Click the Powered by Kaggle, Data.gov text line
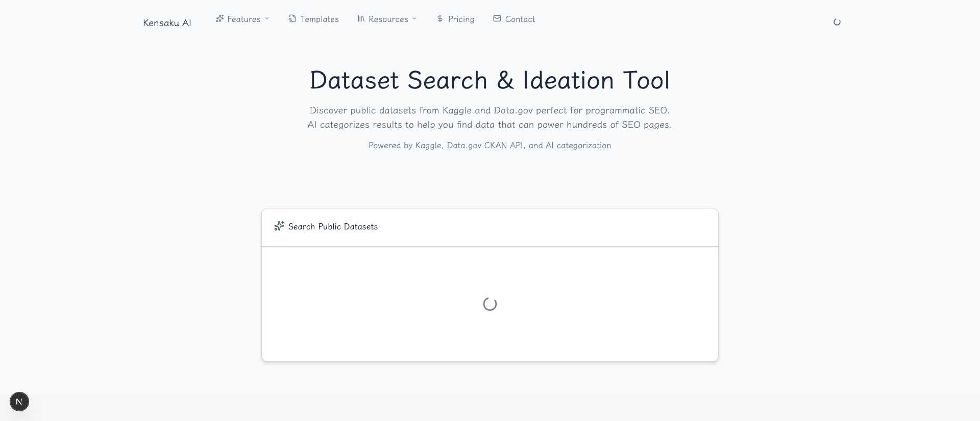The width and height of the screenshot is (980, 421). [489, 146]
